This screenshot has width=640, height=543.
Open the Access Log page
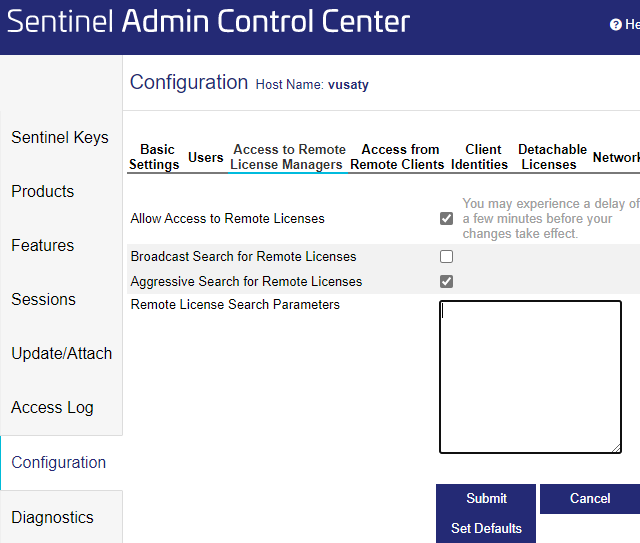(x=52, y=407)
